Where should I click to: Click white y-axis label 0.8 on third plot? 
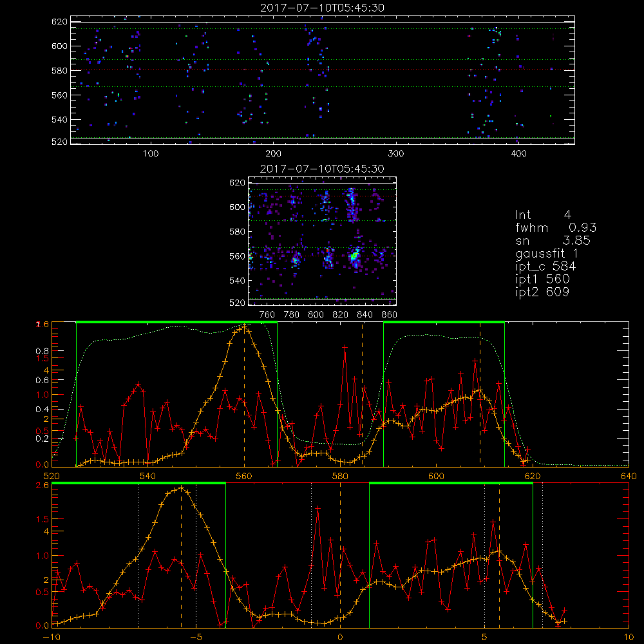(x=43, y=351)
